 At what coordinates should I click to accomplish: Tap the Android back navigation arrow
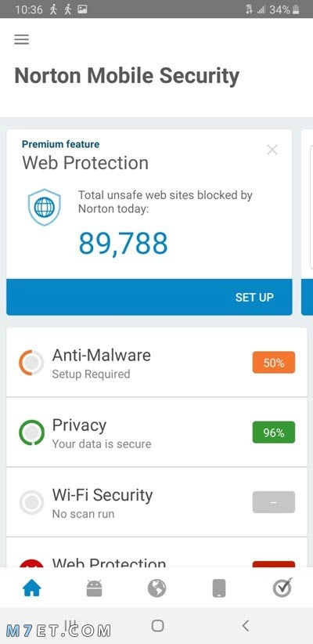tap(245, 625)
